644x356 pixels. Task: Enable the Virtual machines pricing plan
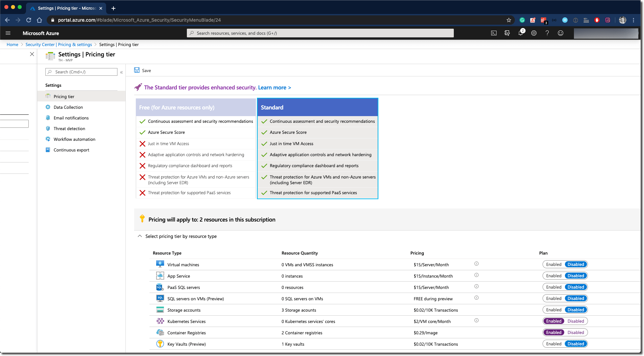(x=554, y=264)
